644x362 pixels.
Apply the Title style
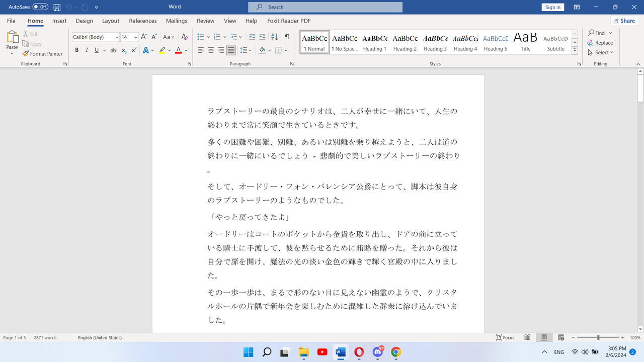point(526,42)
